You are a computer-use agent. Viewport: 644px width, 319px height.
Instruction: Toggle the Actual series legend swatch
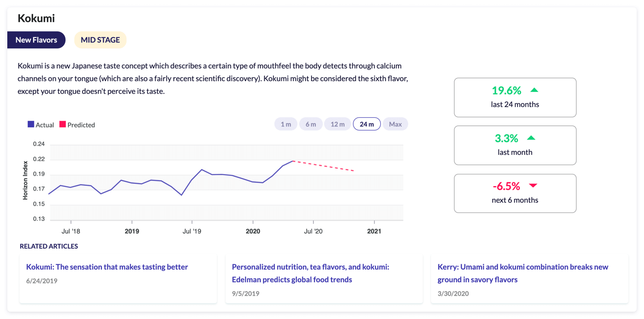(x=31, y=125)
